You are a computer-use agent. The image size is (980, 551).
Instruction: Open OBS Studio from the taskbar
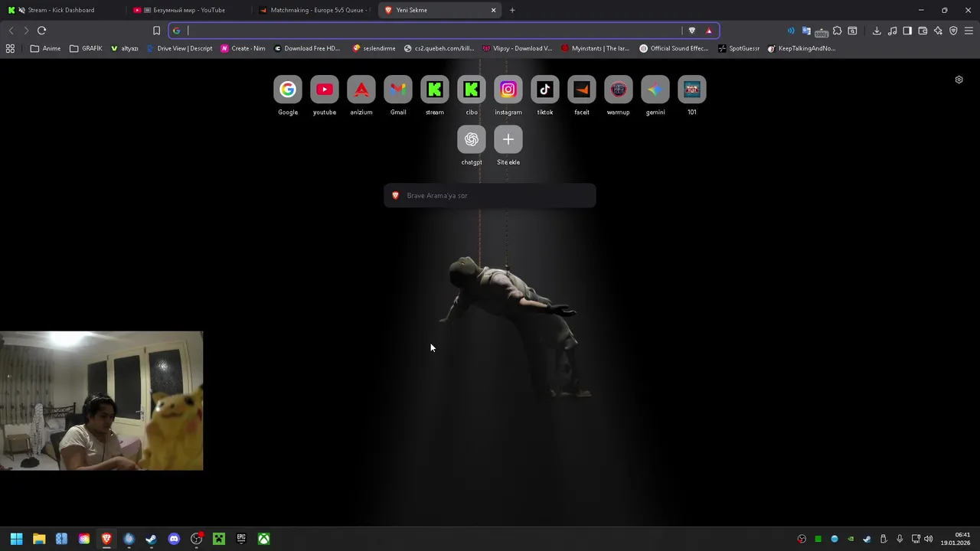tap(196, 539)
